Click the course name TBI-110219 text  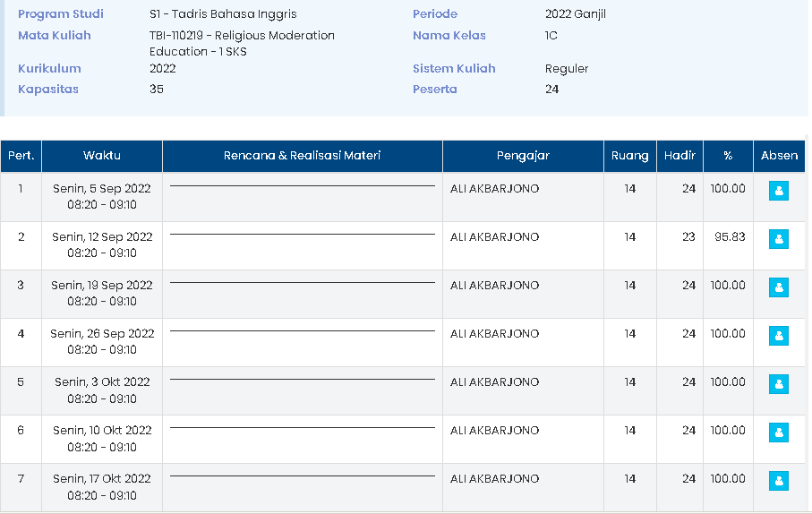pyautogui.click(x=242, y=36)
